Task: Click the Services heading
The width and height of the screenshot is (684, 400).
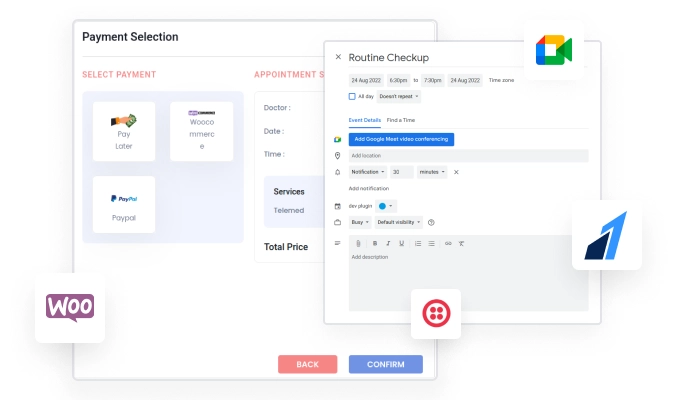Action: (289, 191)
